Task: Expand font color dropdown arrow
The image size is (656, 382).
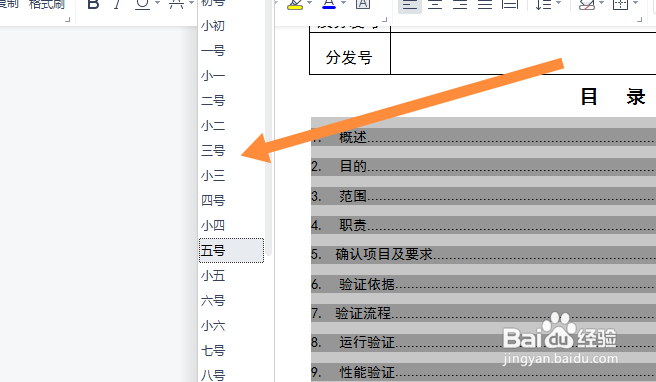Action: tap(343, 3)
